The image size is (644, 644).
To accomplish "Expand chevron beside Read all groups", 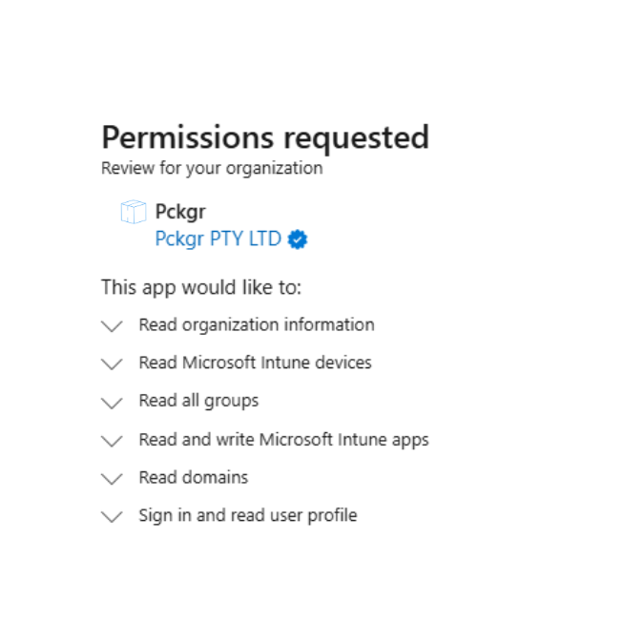I will pos(112,403).
